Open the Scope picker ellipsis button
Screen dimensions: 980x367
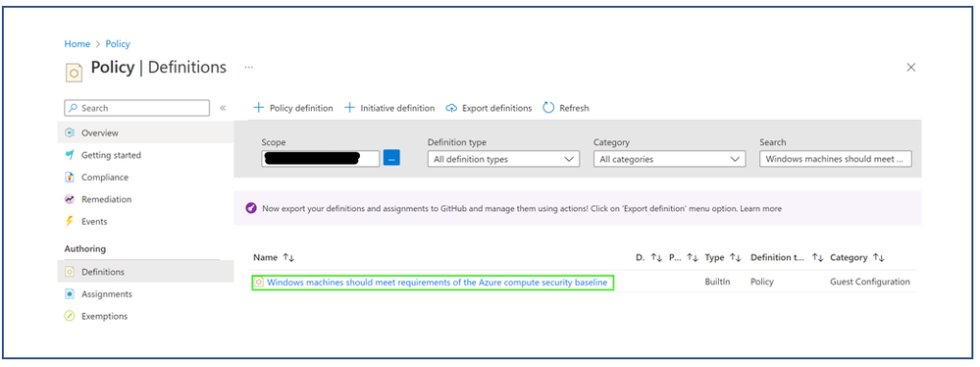click(x=391, y=159)
